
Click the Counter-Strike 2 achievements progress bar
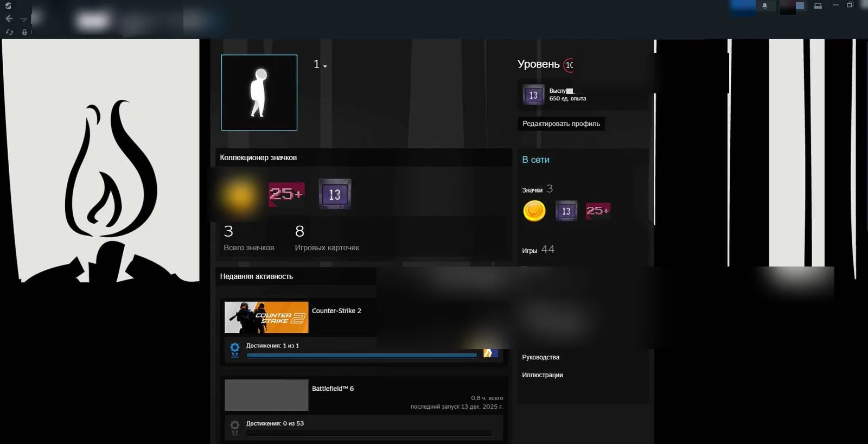[362, 356]
